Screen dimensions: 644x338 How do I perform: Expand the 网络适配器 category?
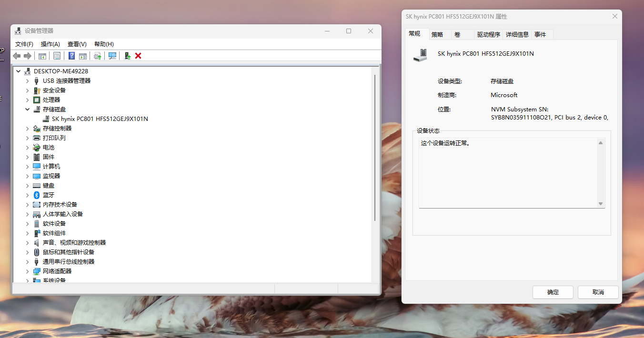[x=27, y=271]
